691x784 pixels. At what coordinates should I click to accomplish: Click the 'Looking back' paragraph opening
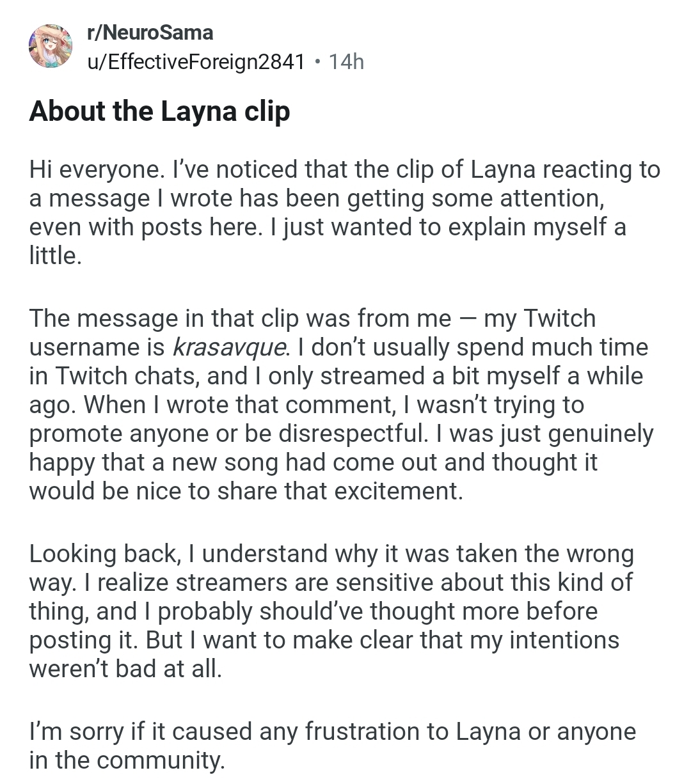[102, 554]
